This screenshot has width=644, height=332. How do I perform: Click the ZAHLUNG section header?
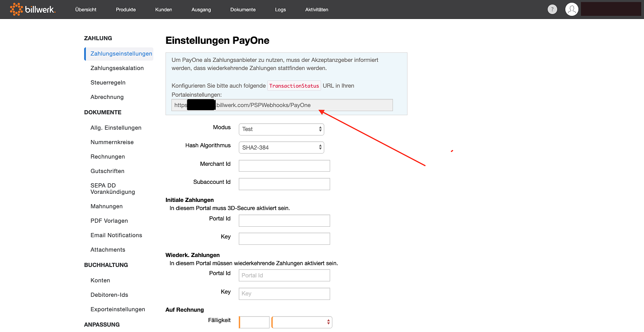(98, 38)
